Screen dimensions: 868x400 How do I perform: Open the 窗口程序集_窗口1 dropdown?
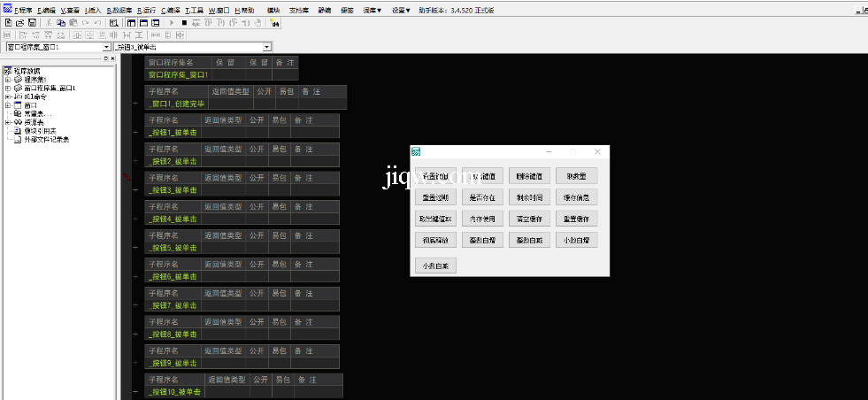107,47
